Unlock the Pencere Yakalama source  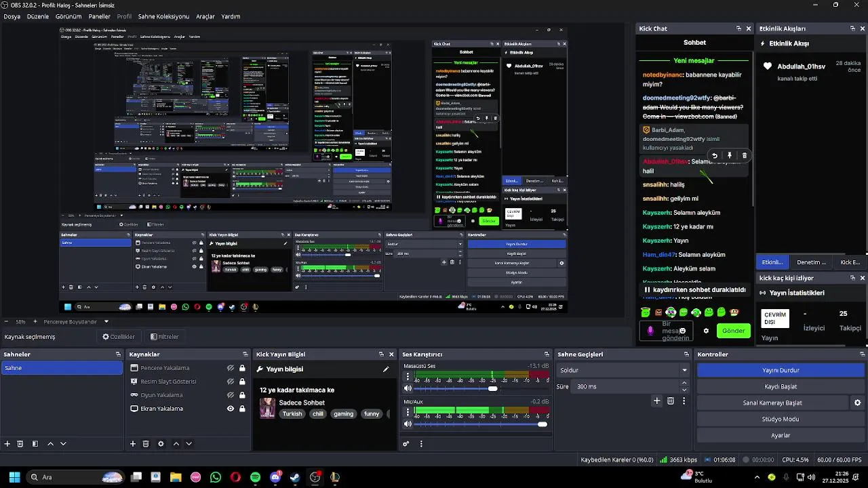pyautogui.click(x=242, y=368)
